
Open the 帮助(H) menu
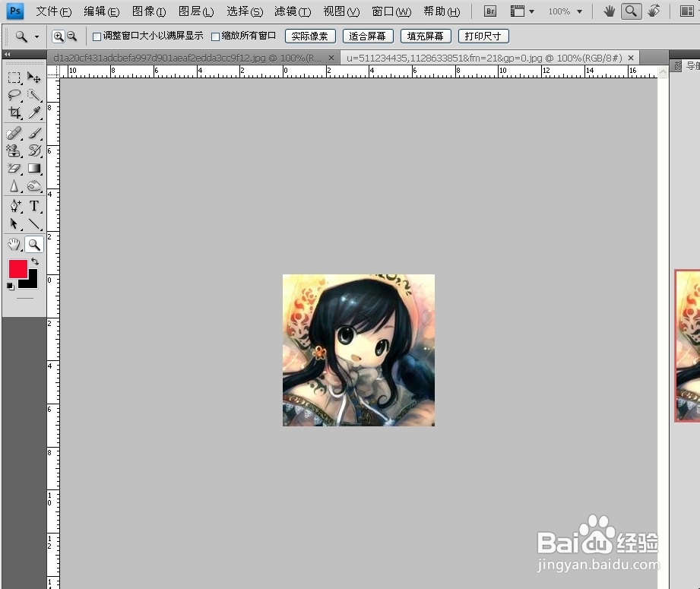(x=442, y=11)
